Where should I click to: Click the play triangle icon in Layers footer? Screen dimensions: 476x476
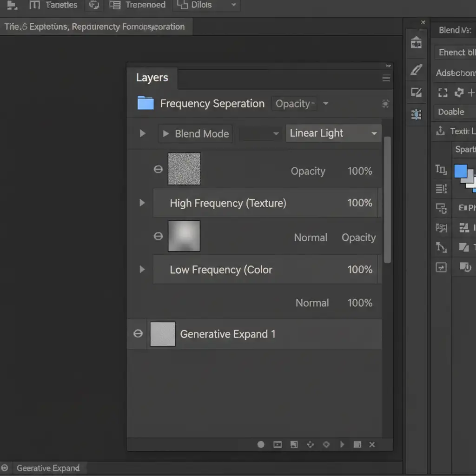[x=342, y=445]
